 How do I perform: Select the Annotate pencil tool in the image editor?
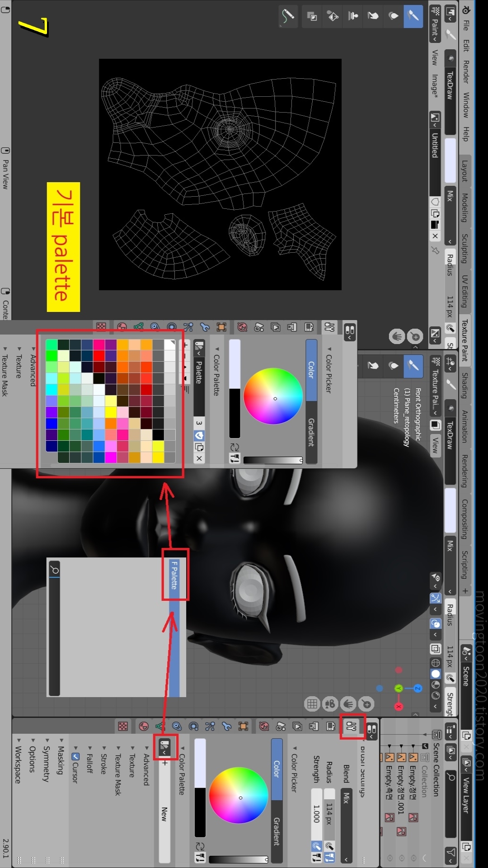pos(288,16)
